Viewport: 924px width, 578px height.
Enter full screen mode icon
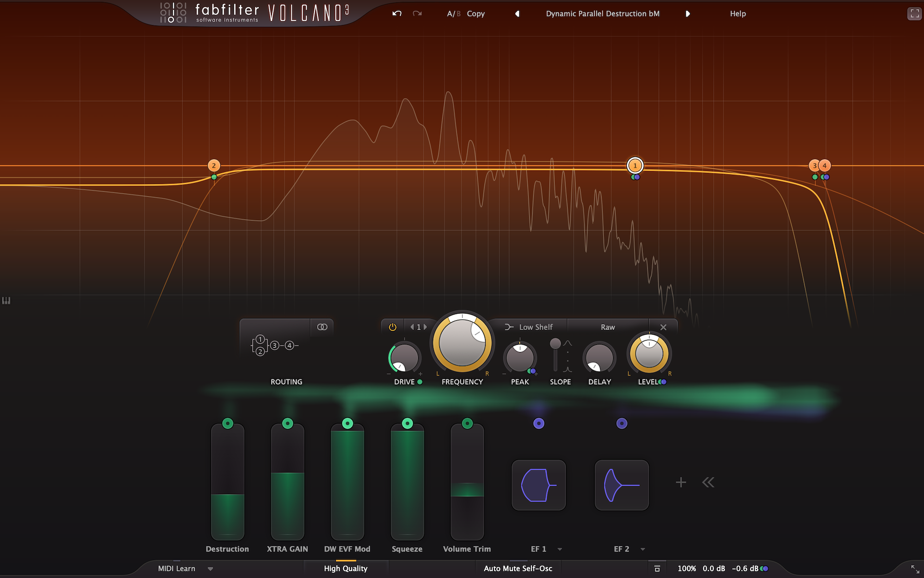[914, 13]
